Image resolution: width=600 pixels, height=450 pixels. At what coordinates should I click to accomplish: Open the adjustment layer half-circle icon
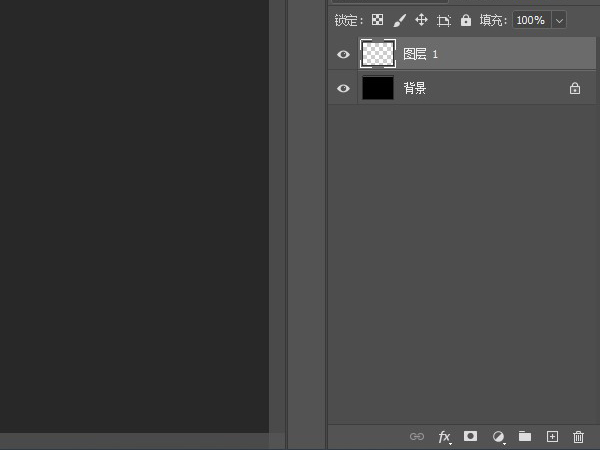click(498, 437)
